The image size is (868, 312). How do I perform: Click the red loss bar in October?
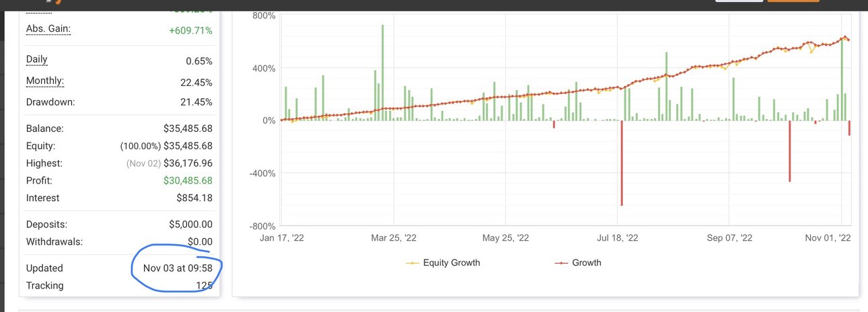pyautogui.click(x=790, y=151)
